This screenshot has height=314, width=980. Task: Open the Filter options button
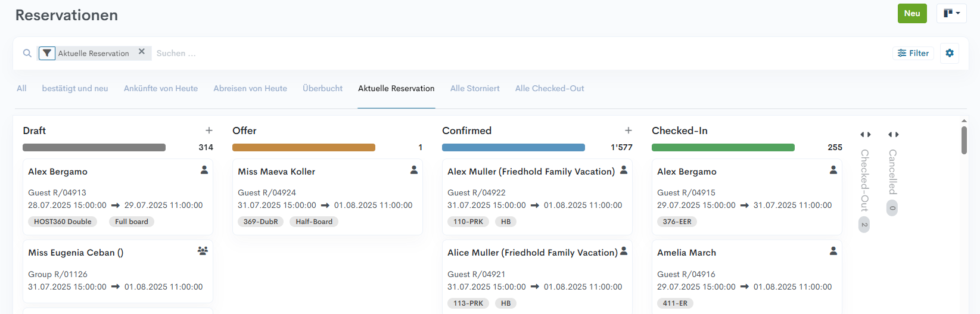click(913, 53)
